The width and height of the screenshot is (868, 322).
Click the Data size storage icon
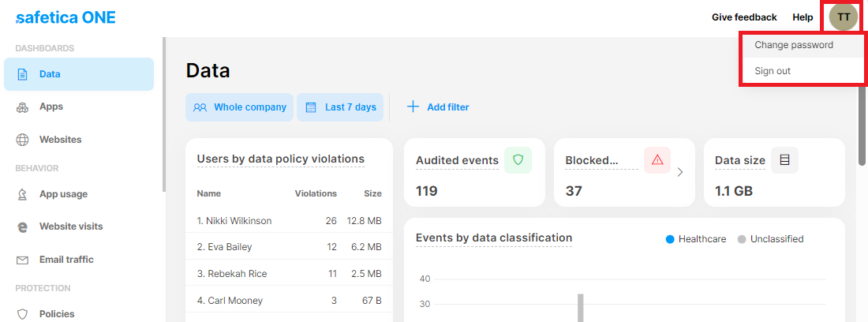(784, 160)
